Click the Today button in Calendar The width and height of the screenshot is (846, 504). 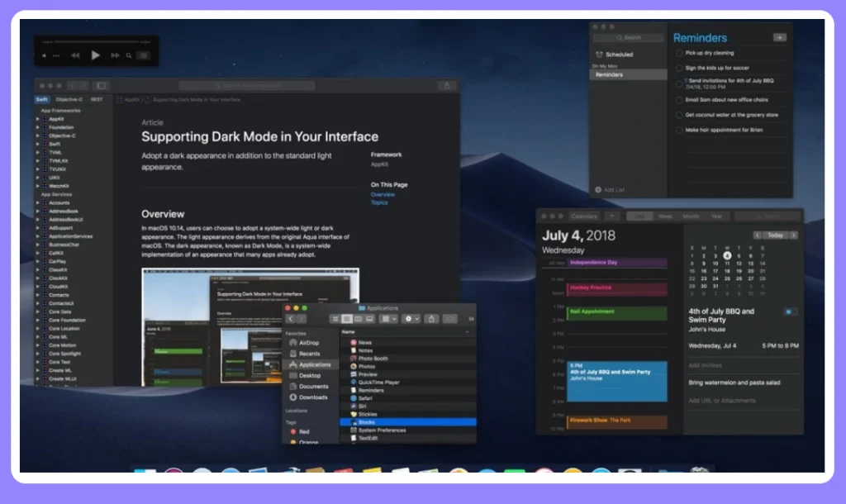click(775, 235)
